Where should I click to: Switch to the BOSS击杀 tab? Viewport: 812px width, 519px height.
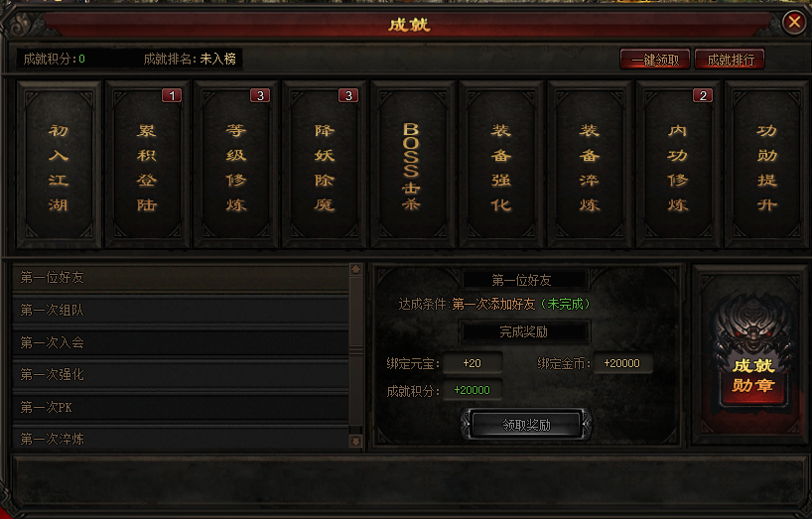coord(412,165)
